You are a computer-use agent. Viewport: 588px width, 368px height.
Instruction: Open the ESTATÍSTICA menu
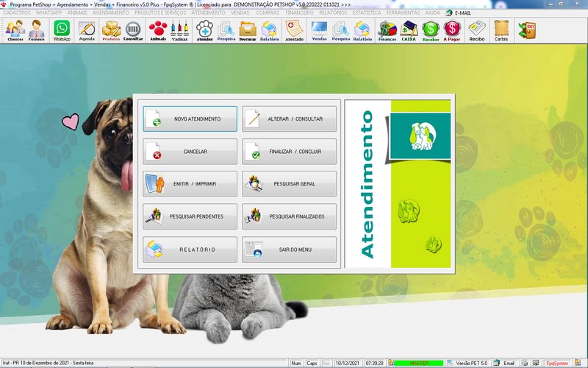click(x=367, y=13)
